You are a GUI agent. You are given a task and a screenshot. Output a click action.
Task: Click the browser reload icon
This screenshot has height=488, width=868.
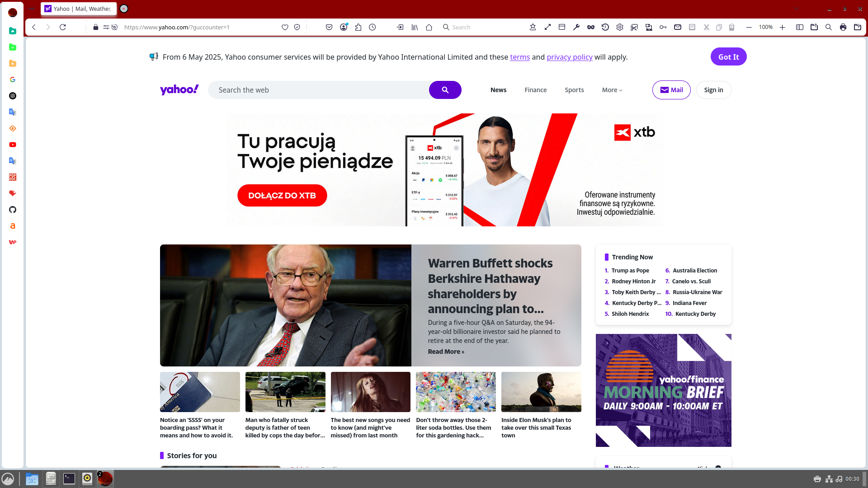(63, 27)
